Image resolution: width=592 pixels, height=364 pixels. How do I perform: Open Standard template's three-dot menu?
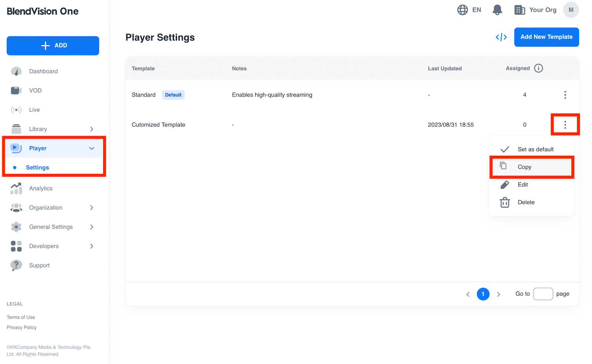565,95
